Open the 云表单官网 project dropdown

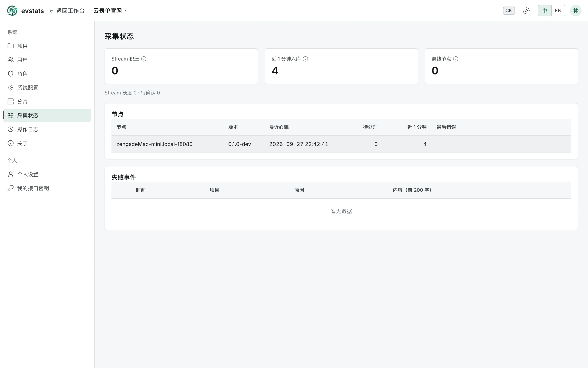[110, 11]
